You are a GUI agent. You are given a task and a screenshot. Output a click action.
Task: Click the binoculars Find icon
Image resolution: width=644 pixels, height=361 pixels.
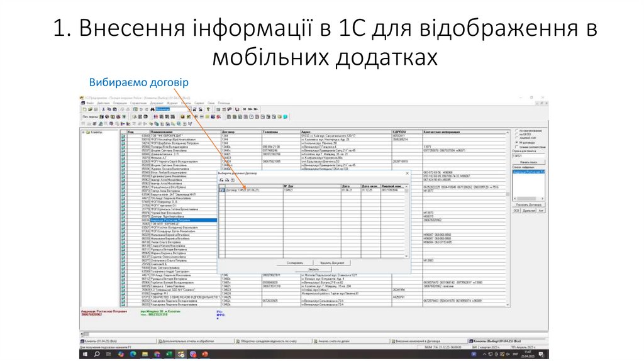(152, 109)
